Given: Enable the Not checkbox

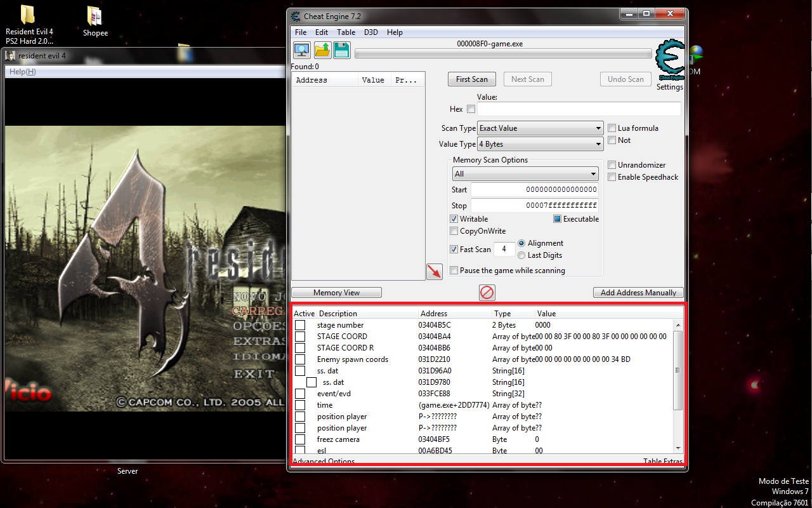Looking at the screenshot, I should point(612,140).
